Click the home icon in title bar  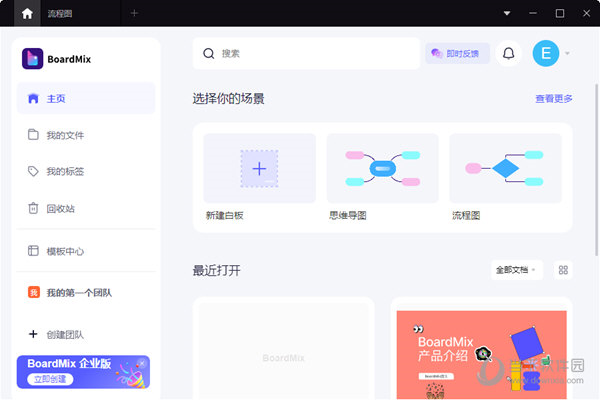[x=27, y=13]
